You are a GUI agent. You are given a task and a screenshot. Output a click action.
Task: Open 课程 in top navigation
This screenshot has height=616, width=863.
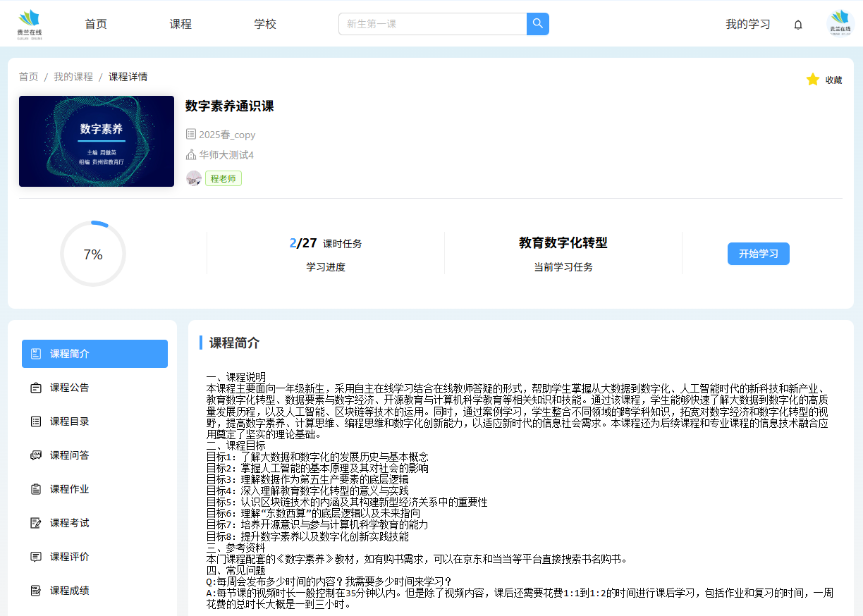(x=180, y=24)
